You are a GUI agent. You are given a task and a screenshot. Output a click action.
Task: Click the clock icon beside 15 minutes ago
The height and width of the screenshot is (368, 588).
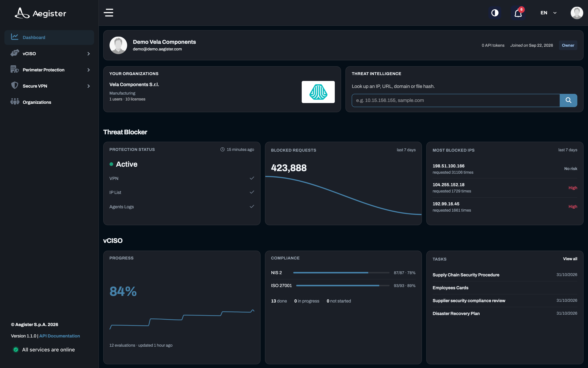click(x=222, y=149)
